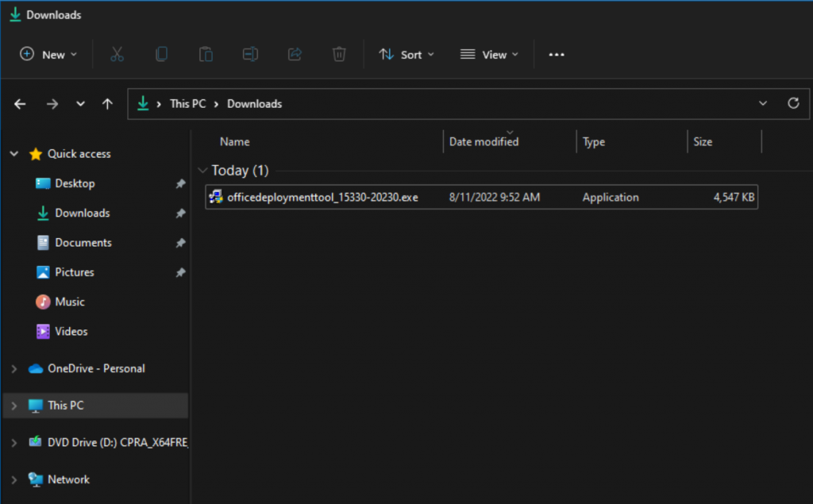
Task: Collapse the Today (1) group
Action: click(202, 170)
